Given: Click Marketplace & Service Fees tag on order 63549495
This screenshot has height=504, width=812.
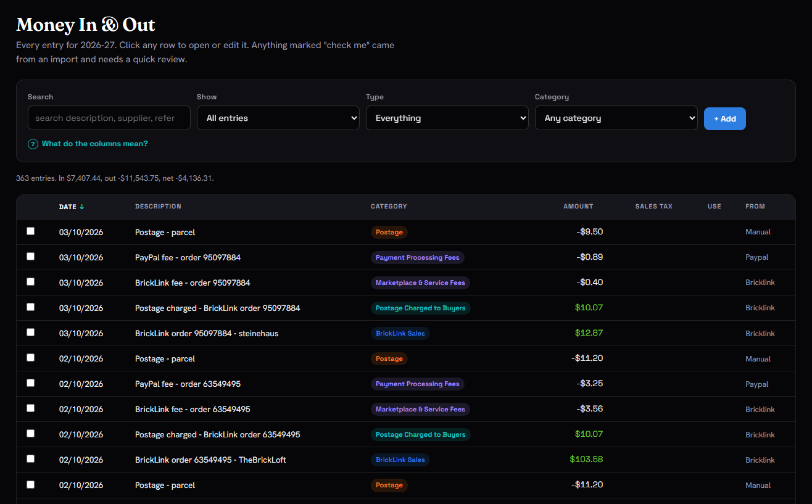Looking at the screenshot, I should click(420, 409).
